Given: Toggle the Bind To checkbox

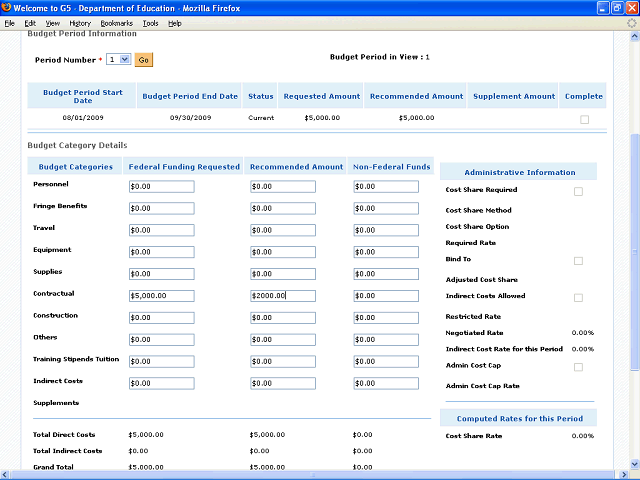Looking at the screenshot, I should [x=578, y=261].
